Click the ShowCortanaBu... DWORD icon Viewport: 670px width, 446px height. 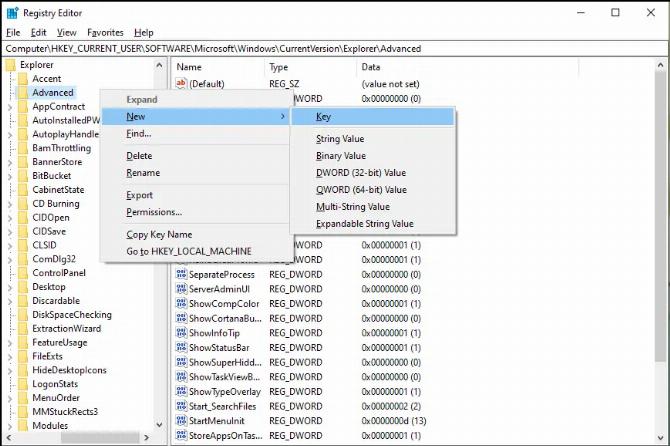pyautogui.click(x=181, y=318)
